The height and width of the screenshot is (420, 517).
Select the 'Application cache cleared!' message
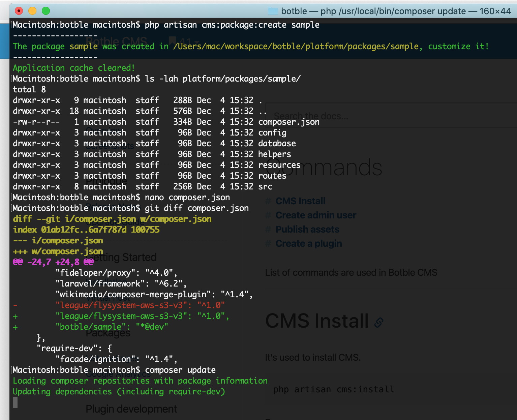pyautogui.click(x=74, y=68)
